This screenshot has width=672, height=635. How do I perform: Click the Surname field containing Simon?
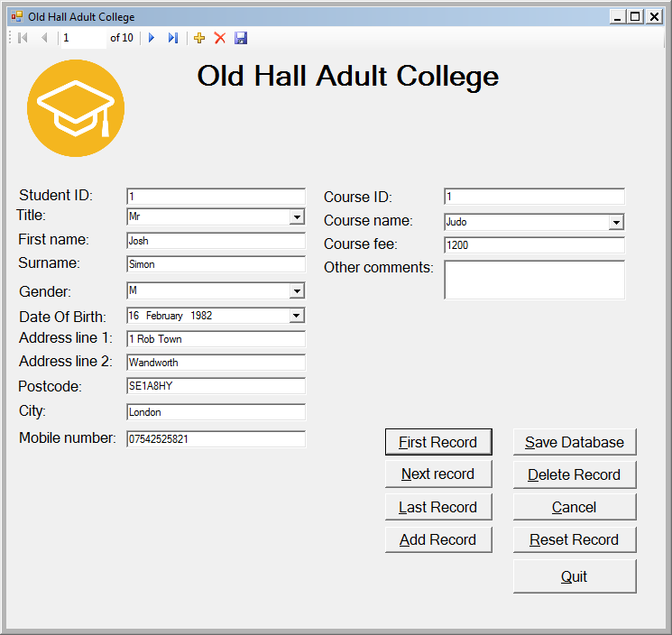tap(216, 264)
